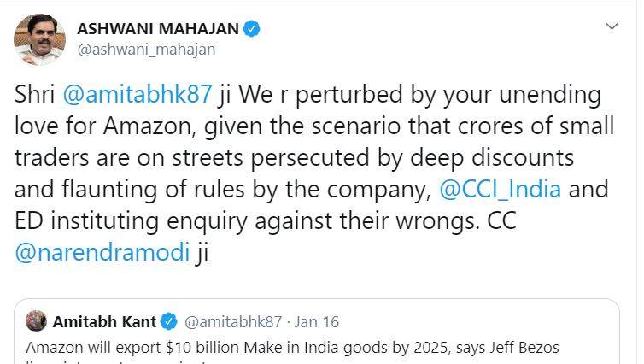The width and height of the screenshot is (644, 364).
Task: Open the @CCI_India mention
Action: pos(501,190)
